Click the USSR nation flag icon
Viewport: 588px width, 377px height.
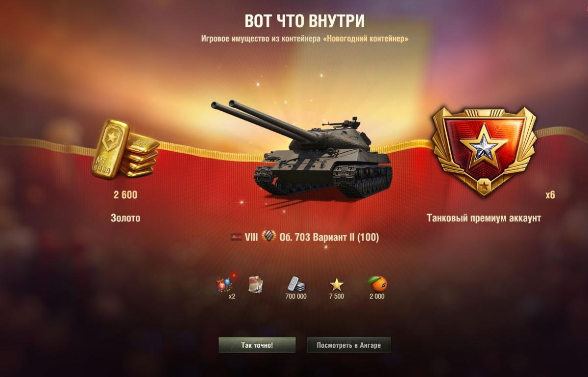(236, 237)
